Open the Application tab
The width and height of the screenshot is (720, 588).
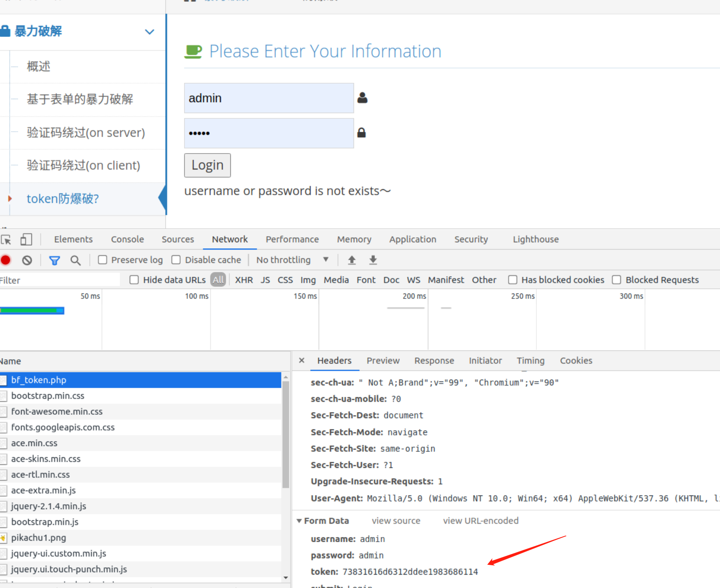point(413,239)
